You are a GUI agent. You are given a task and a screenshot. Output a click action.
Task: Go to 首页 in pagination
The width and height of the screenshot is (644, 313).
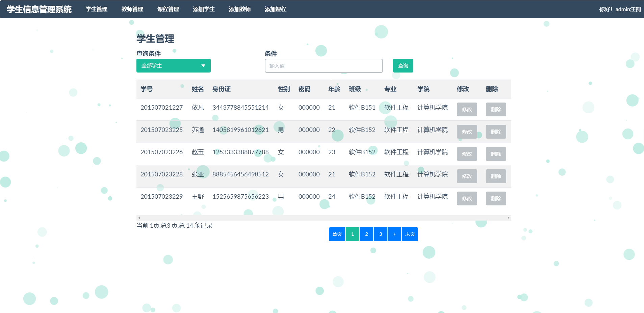337,234
